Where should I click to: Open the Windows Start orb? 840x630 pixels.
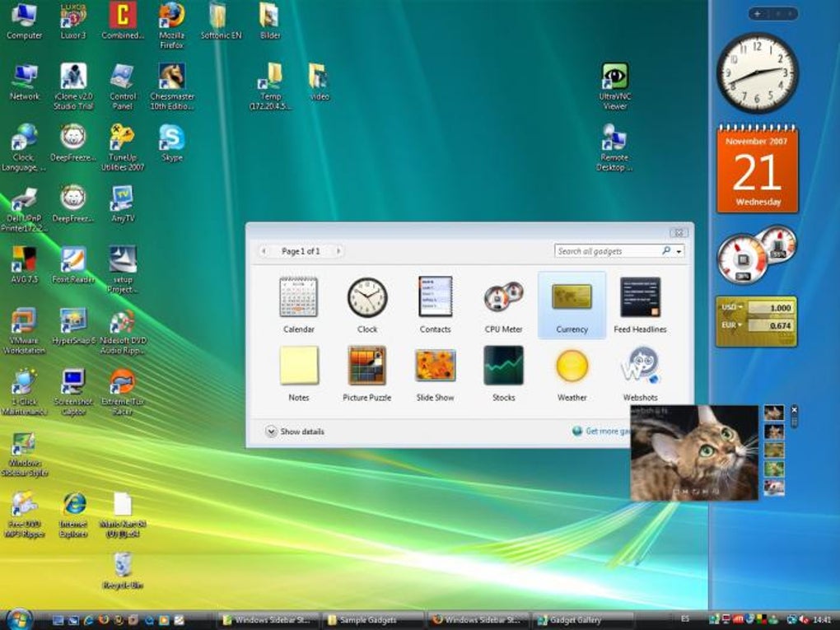(21, 619)
